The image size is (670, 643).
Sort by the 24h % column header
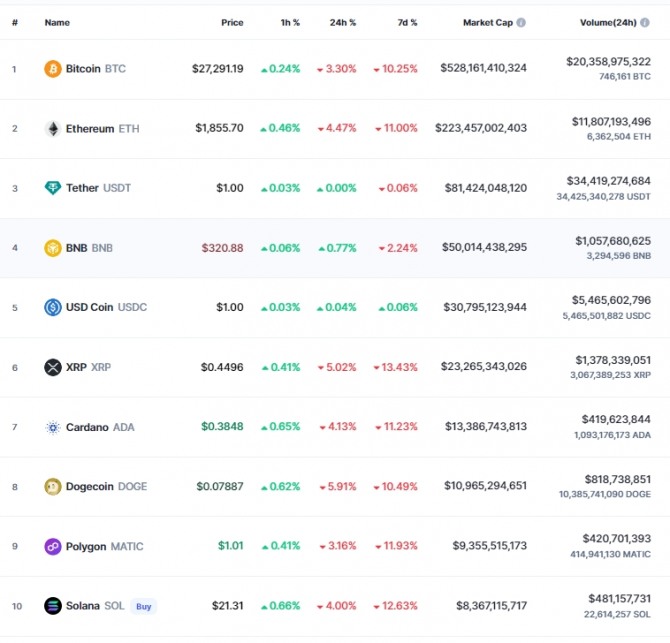(x=343, y=23)
